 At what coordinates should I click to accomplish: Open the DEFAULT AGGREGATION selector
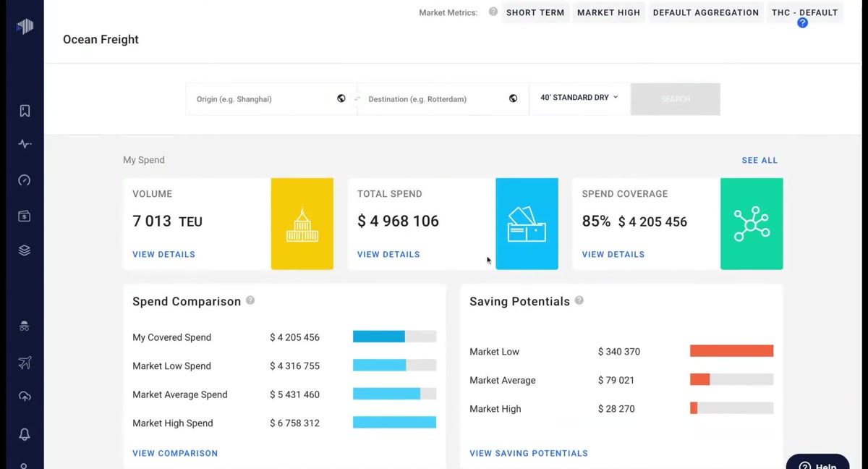pyautogui.click(x=706, y=12)
